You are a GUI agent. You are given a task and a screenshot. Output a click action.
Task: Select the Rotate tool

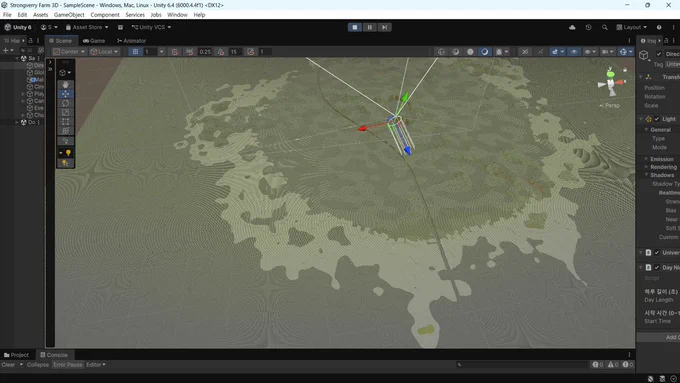(x=65, y=103)
